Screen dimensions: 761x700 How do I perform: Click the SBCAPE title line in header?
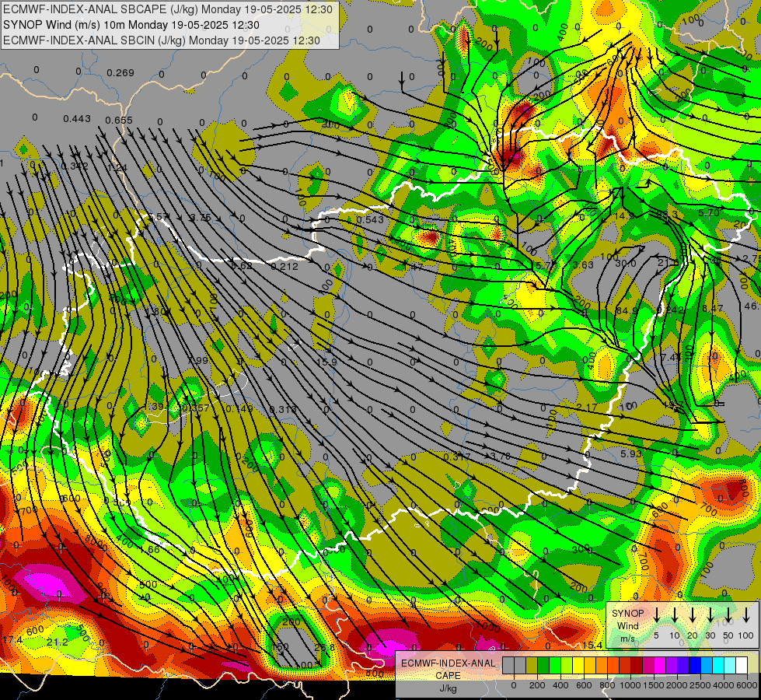point(168,9)
